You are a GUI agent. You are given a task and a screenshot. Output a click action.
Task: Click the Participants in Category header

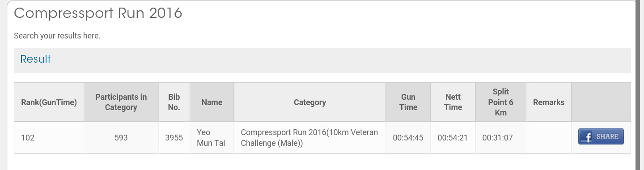[121, 102]
